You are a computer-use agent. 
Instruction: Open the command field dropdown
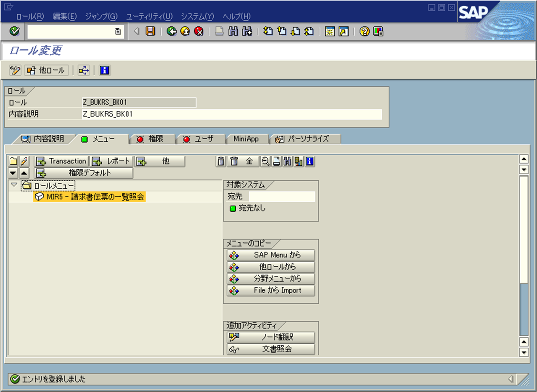[x=118, y=32]
